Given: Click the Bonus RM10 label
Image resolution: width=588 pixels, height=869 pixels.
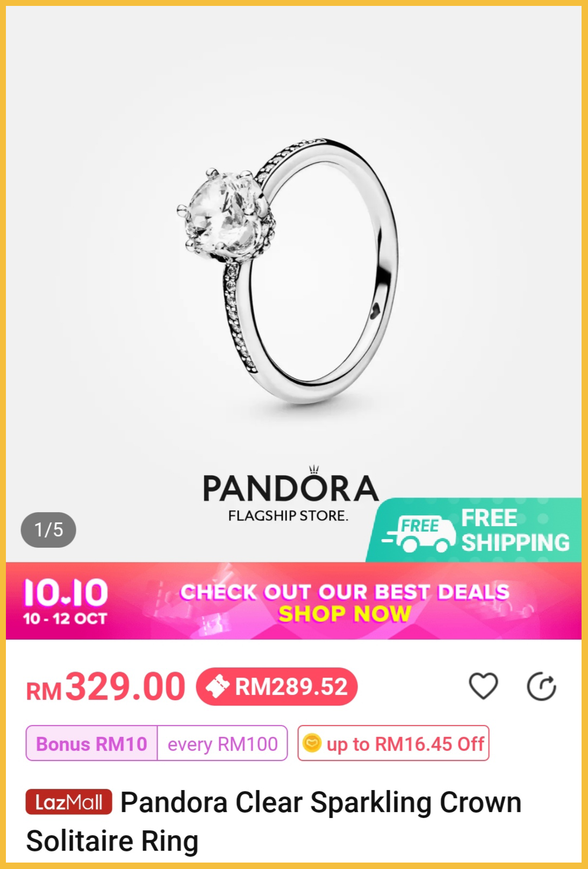Looking at the screenshot, I should [91, 744].
